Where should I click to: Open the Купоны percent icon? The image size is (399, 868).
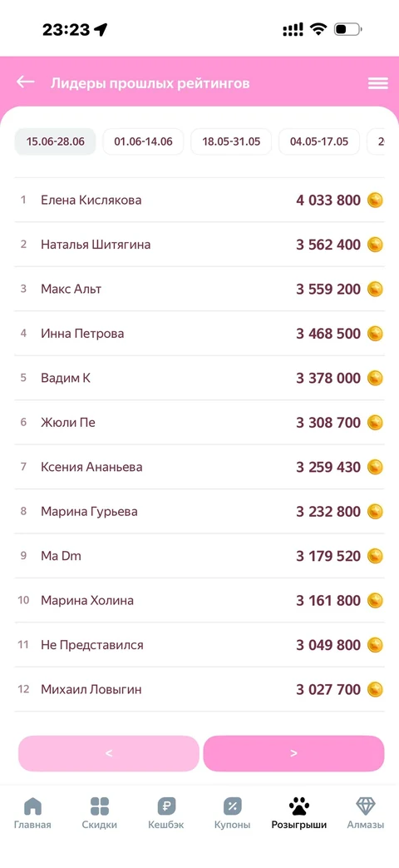[x=233, y=806]
